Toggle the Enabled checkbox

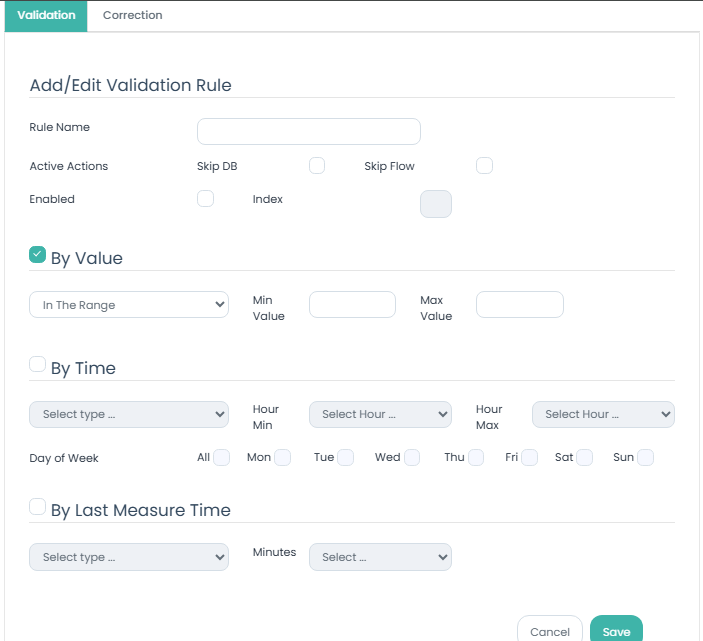205,199
